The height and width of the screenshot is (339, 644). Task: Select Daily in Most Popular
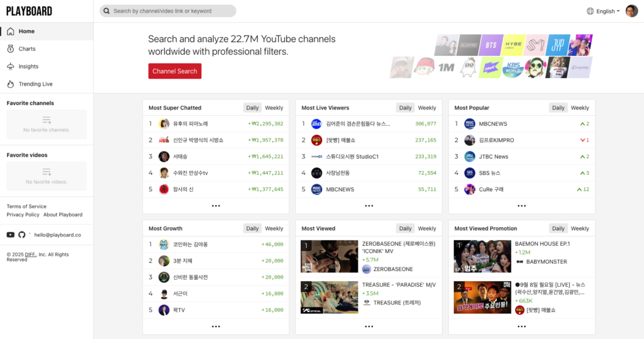coord(558,108)
